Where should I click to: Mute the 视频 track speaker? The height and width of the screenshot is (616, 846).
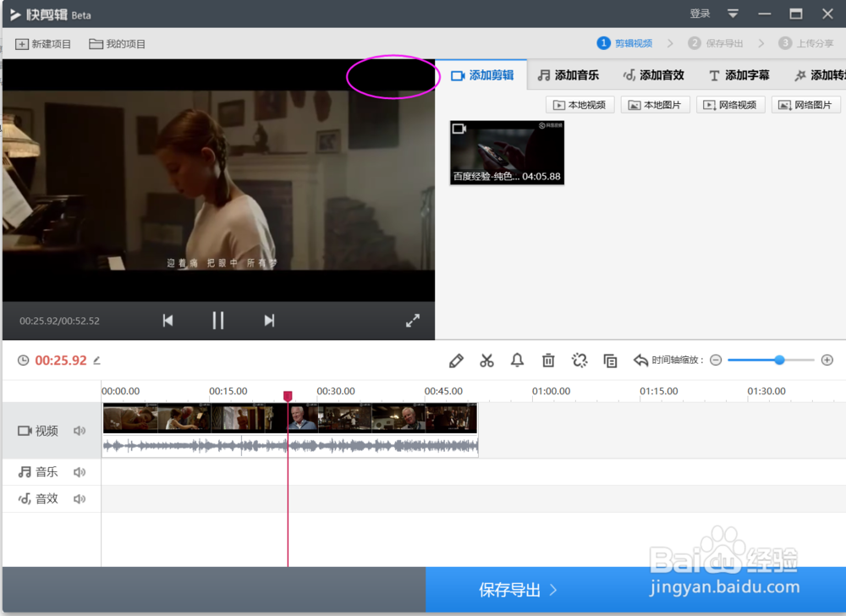79,431
